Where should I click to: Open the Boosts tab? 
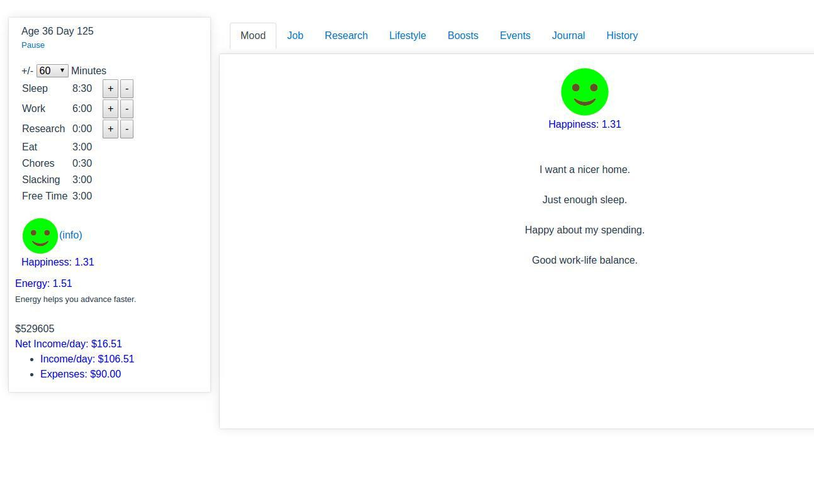(463, 35)
